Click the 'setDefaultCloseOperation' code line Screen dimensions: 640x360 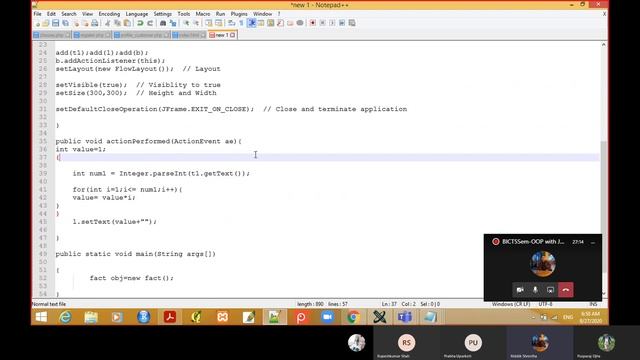231,109
